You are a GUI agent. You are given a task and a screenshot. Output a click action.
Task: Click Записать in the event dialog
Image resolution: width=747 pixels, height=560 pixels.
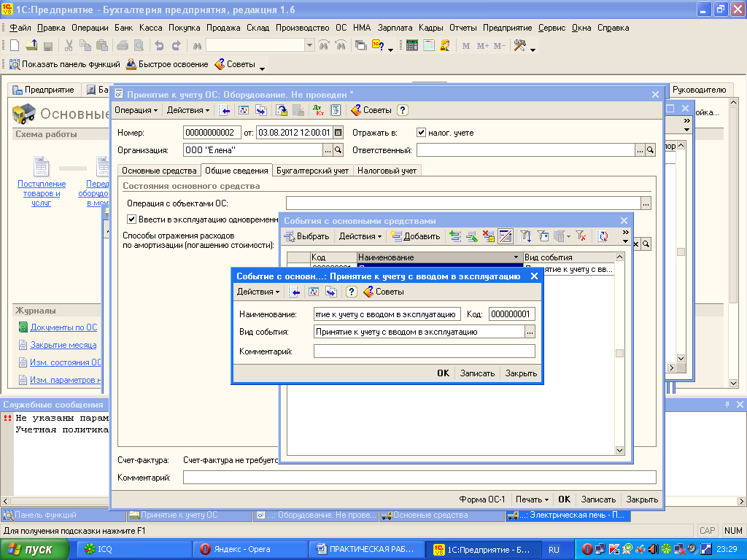point(477,373)
